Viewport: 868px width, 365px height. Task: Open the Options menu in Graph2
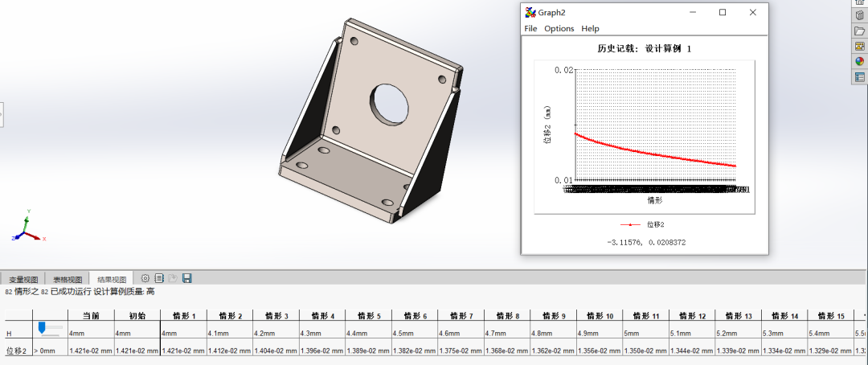click(x=559, y=28)
